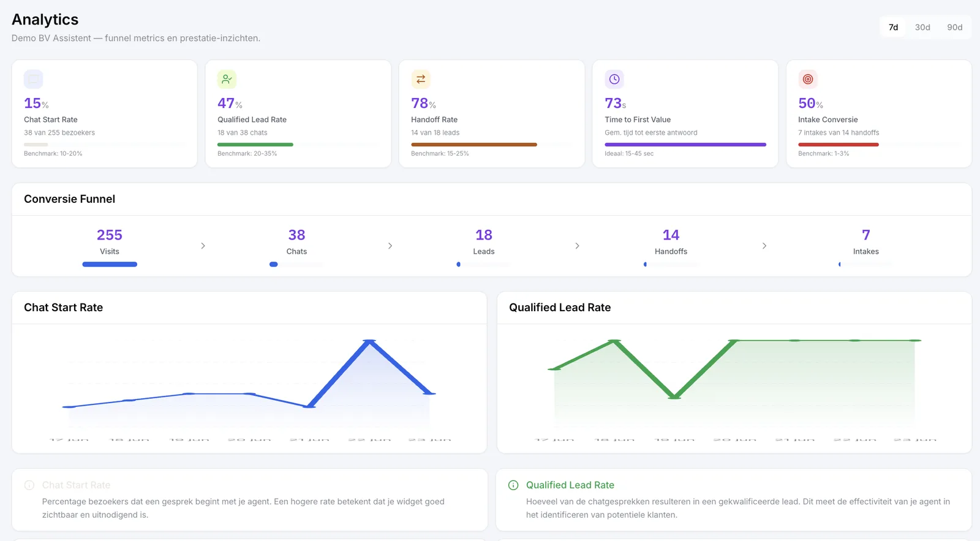Click the '18 van 38 chats' text
Screen dimensions: 980x541
(243, 133)
